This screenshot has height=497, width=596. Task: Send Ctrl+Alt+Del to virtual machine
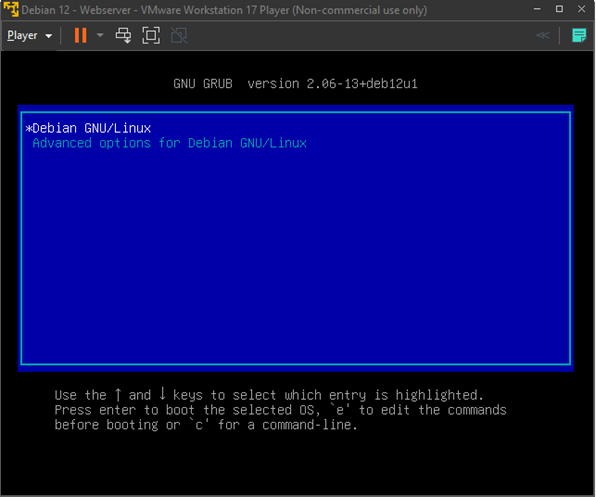124,36
